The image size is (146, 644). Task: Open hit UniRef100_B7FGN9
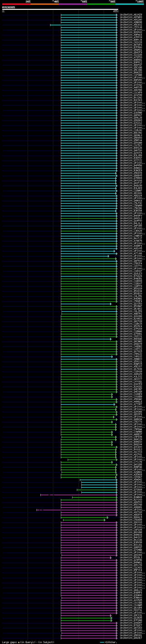click(x=131, y=620)
